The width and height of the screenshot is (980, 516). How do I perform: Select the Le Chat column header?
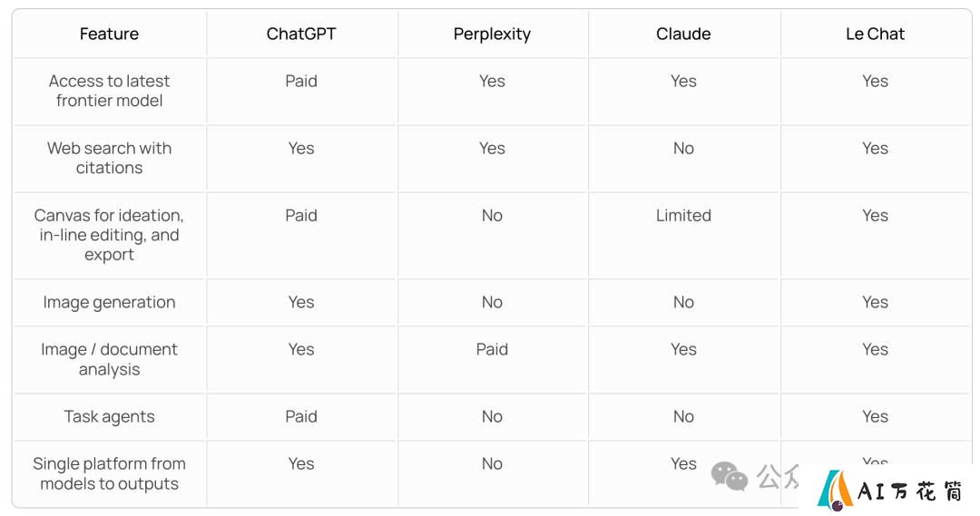point(875,34)
